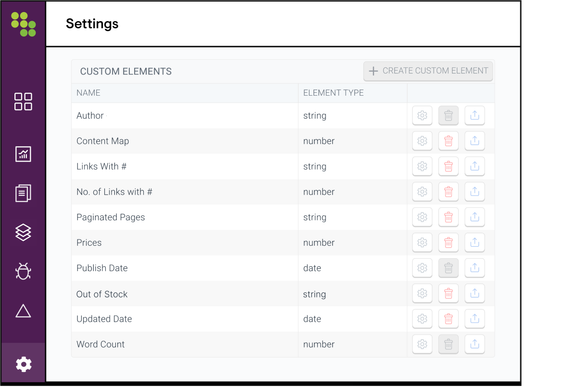Delete the Out of Stock element
This screenshot has height=388, width=584.
click(448, 293)
